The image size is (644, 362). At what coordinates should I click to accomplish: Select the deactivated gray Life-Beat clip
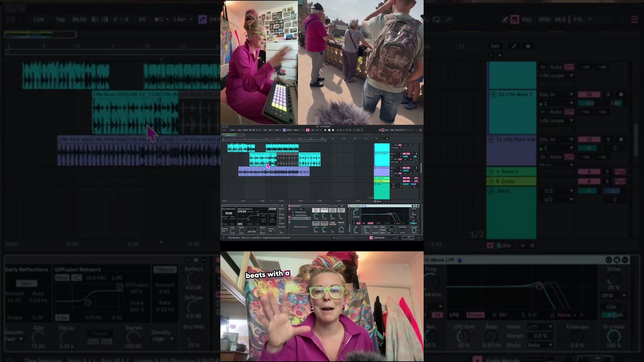(288, 160)
